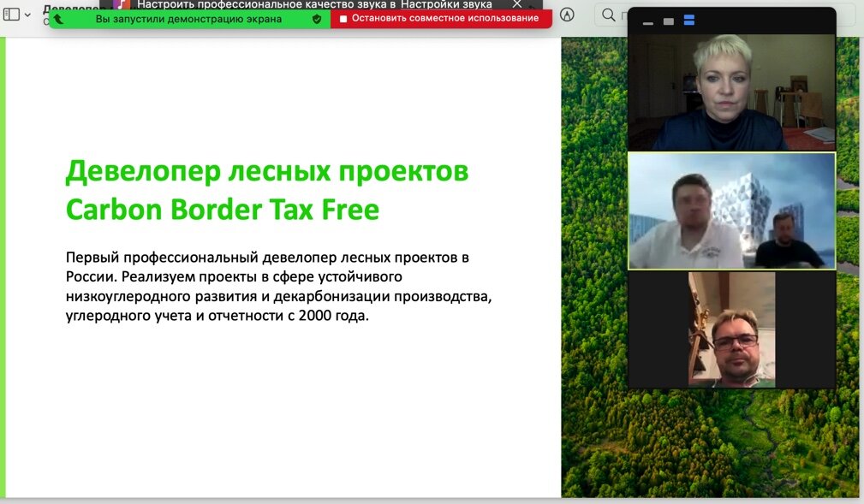Stop screen sharing with the red button
The image size is (864, 504).
441,19
